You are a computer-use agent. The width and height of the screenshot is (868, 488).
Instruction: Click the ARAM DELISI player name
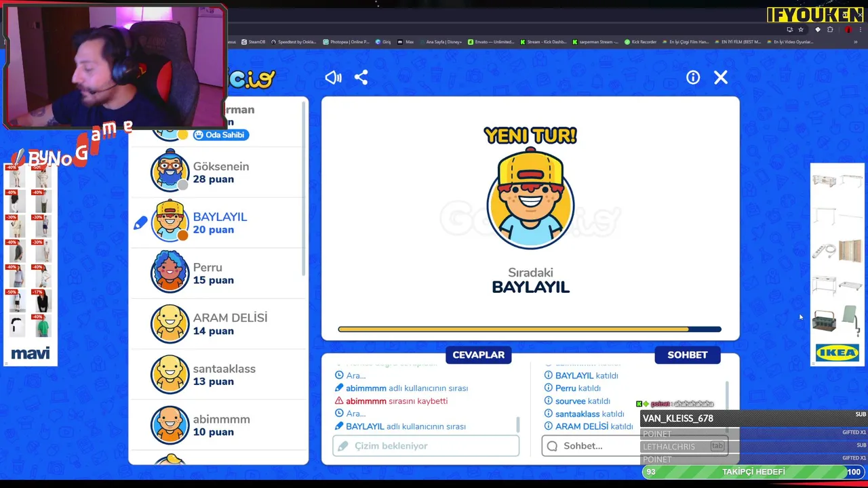(x=230, y=318)
